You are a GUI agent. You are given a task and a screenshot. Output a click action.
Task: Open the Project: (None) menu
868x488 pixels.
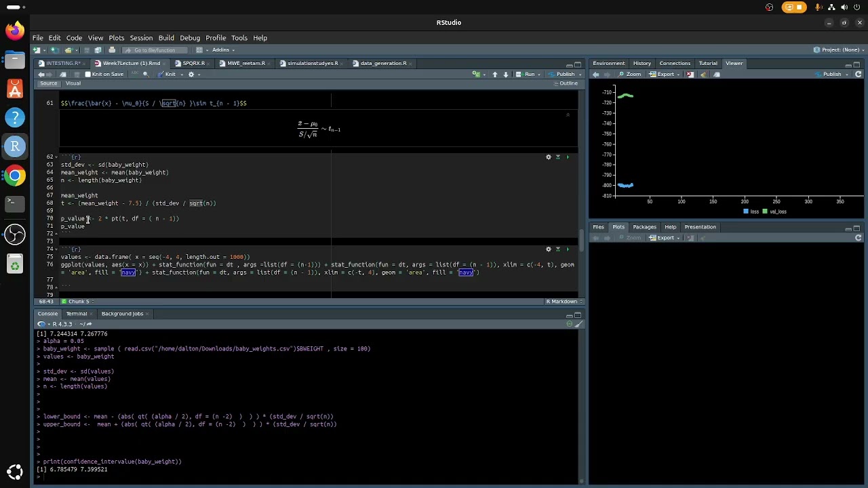tap(840, 50)
